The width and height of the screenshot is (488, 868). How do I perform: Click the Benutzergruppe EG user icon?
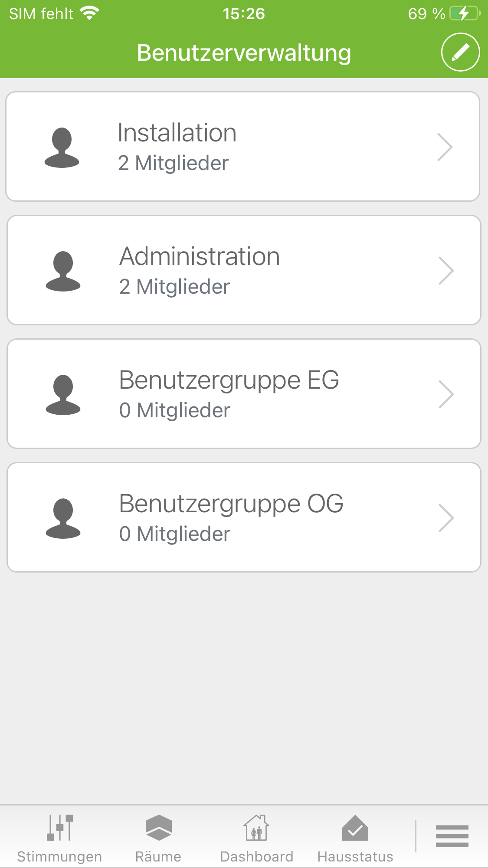(x=63, y=395)
